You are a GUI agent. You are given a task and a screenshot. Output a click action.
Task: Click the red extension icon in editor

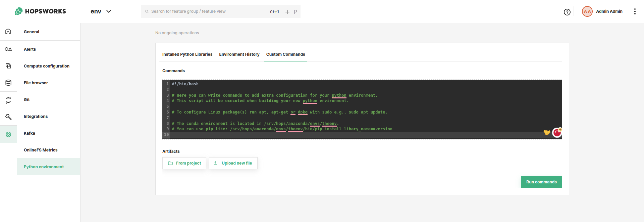pyautogui.click(x=557, y=133)
